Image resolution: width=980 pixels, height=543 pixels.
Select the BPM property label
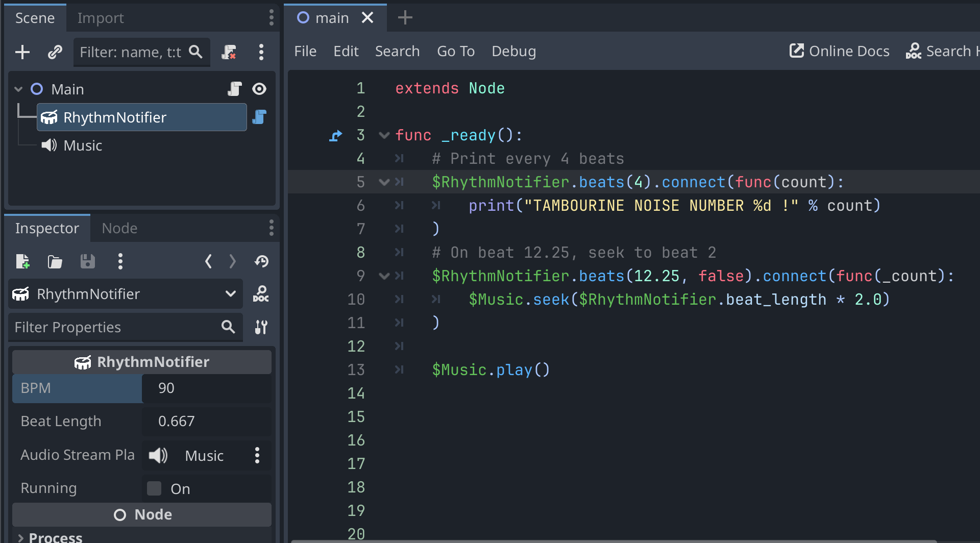pyautogui.click(x=36, y=388)
